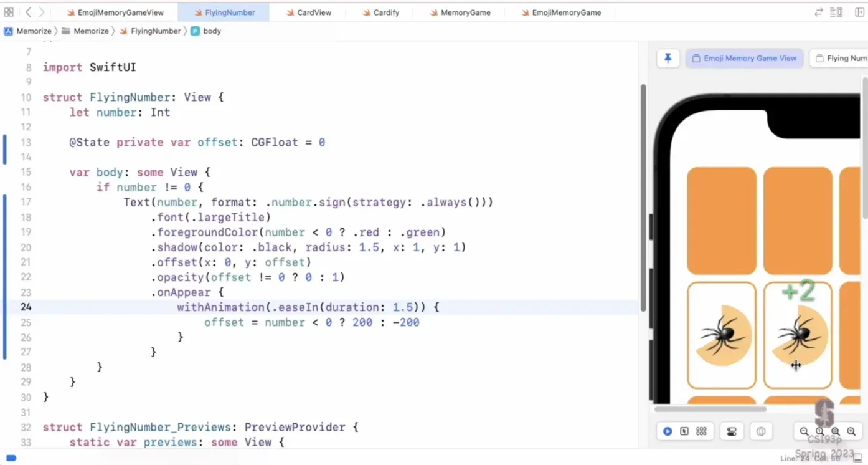The image size is (868, 465).
Task: Click the 'if number != 0 {' line
Action: (x=150, y=187)
